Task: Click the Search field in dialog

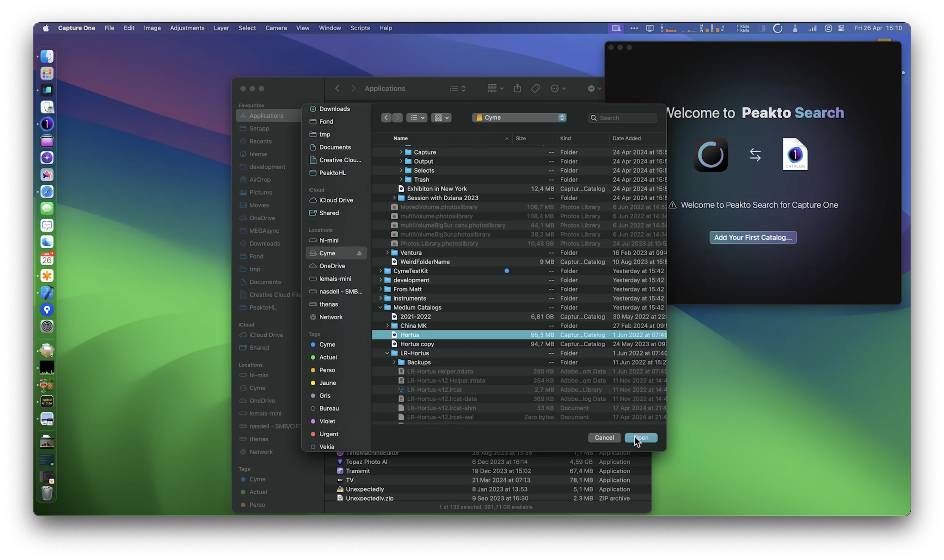Action: tap(622, 118)
